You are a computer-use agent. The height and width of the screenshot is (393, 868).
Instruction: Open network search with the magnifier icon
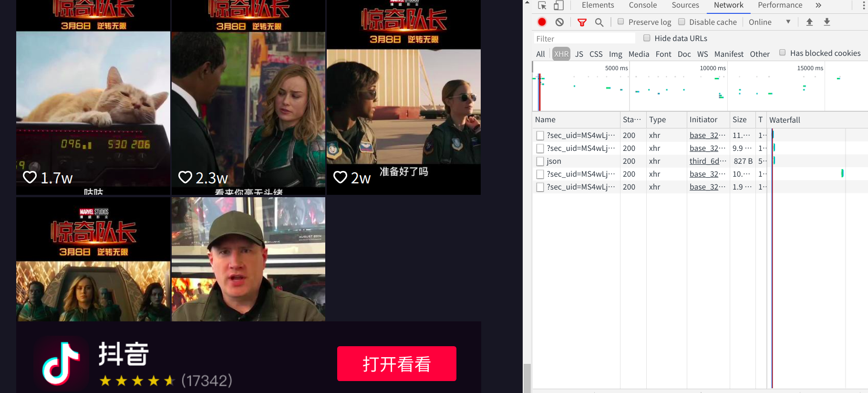coord(599,22)
